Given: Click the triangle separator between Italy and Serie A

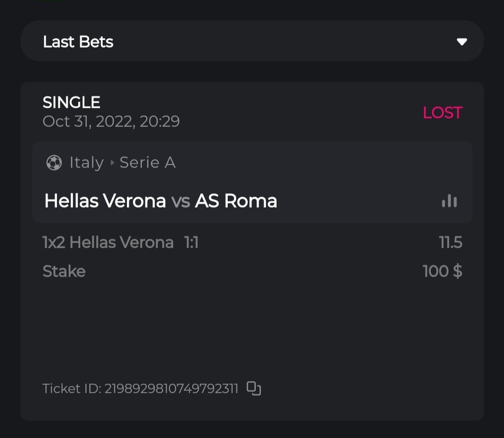Looking at the screenshot, I should point(112,163).
